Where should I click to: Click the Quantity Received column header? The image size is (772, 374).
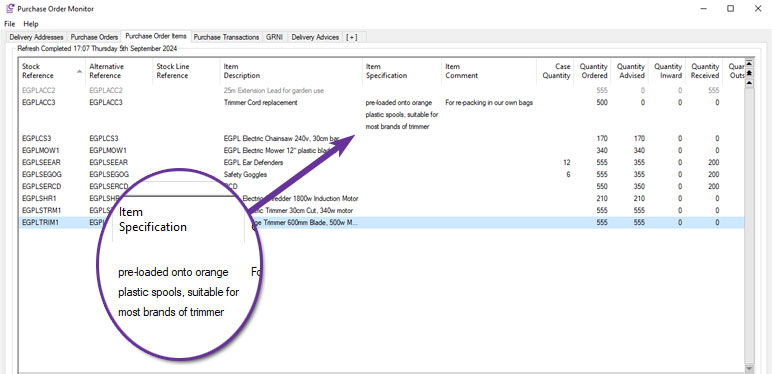pyautogui.click(x=704, y=71)
